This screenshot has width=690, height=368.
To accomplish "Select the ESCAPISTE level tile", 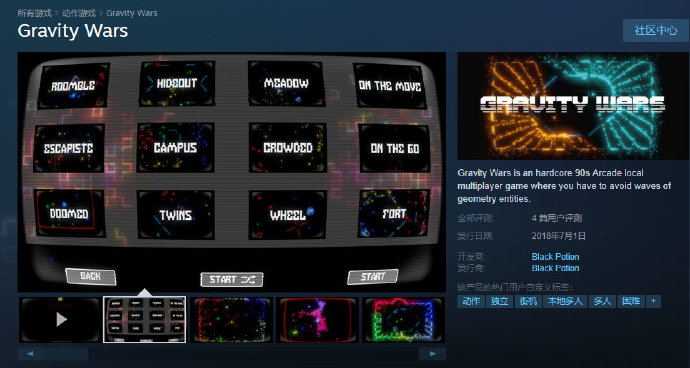I will (x=69, y=148).
